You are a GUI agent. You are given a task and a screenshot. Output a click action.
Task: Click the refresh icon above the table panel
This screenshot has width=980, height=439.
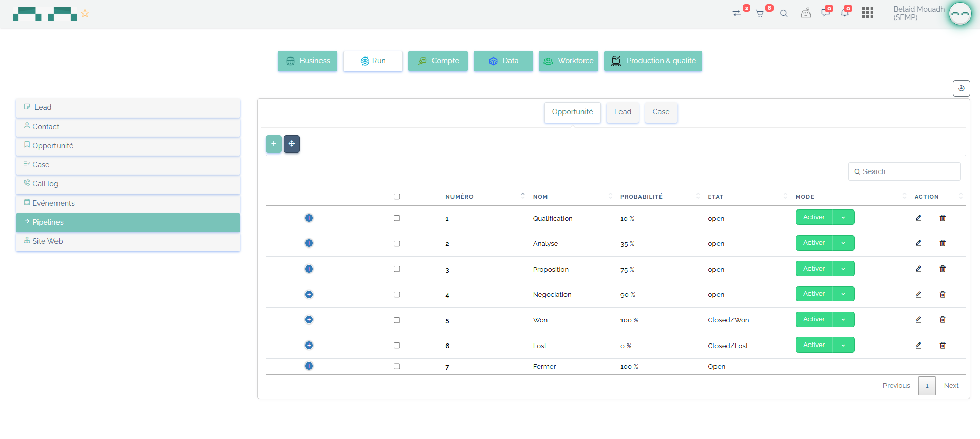(x=962, y=88)
